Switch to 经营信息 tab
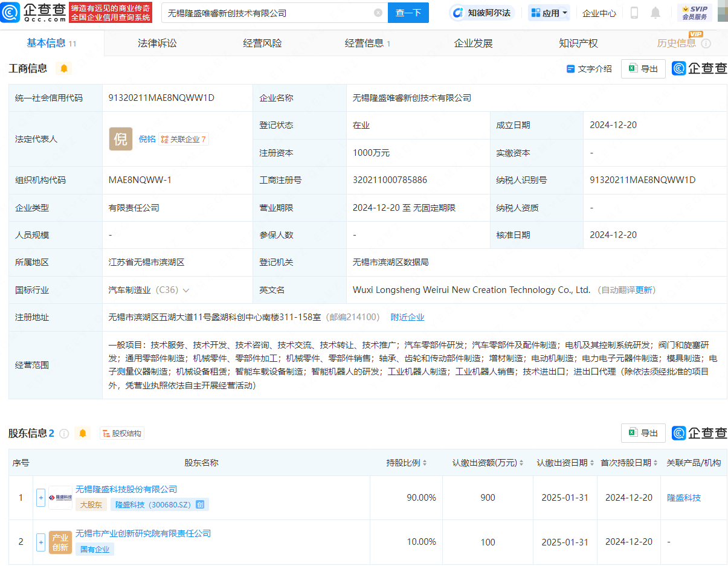 tap(367, 43)
